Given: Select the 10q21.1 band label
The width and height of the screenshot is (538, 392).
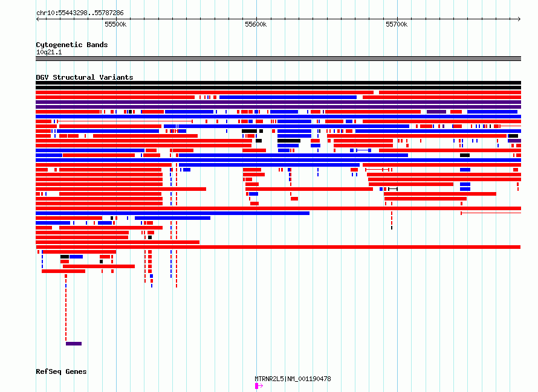Looking at the screenshot, I should [x=49, y=52].
